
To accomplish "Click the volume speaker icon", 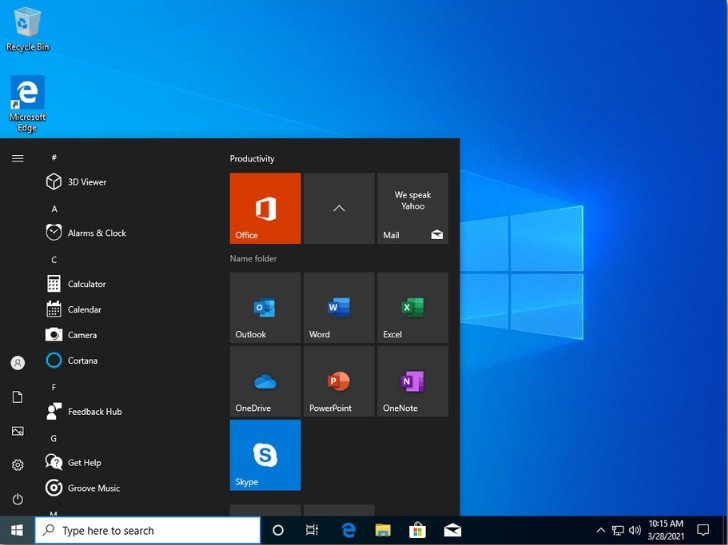I will [635, 530].
